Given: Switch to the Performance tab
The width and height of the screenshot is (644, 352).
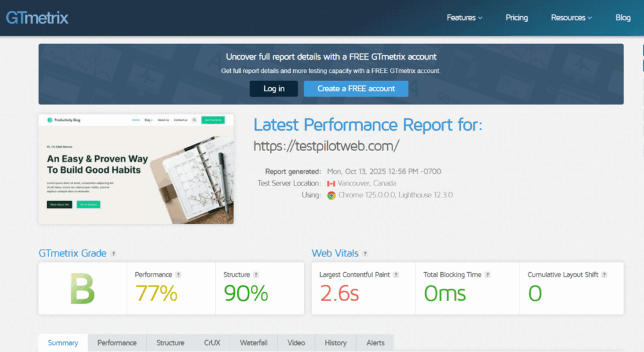Looking at the screenshot, I should pyautogui.click(x=117, y=343).
